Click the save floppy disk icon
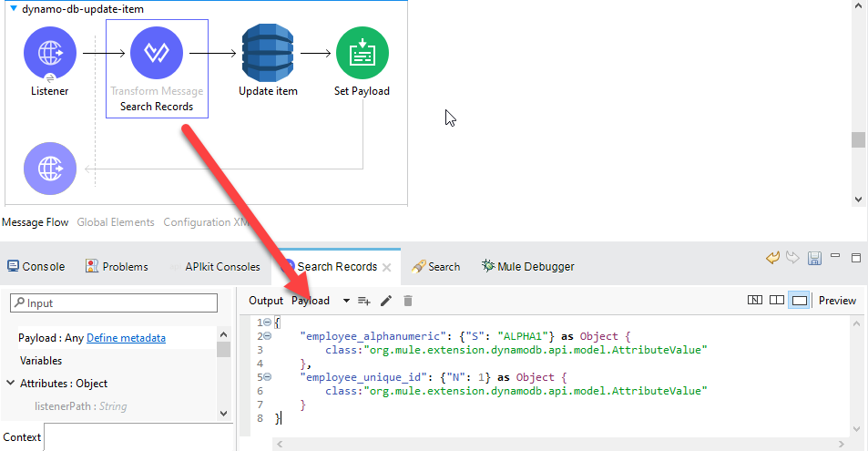 click(x=815, y=259)
